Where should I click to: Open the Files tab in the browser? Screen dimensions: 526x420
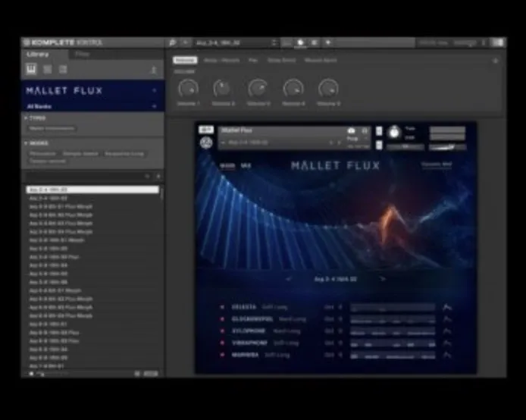pyautogui.click(x=82, y=54)
